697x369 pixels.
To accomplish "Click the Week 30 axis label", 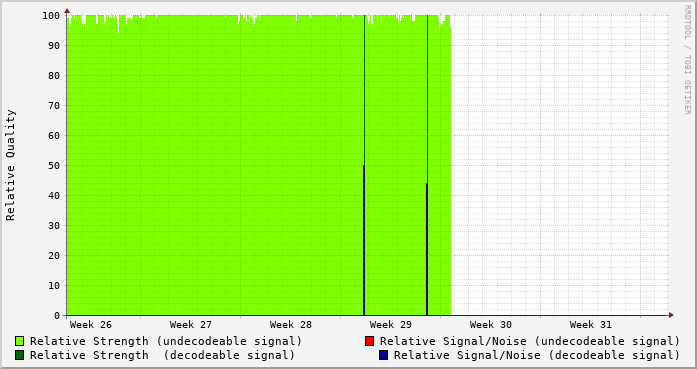I will (491, 325).
